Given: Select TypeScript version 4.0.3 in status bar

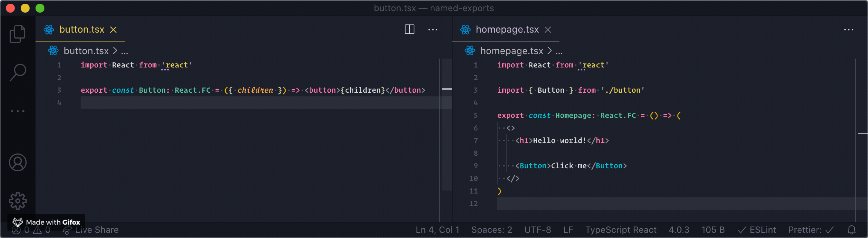Looking at the screenshot, I should coord(679,230).
